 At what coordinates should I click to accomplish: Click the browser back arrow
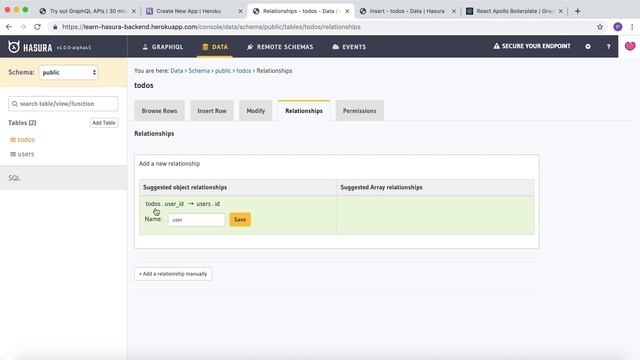pyautogui.click(x=9, y=27)
